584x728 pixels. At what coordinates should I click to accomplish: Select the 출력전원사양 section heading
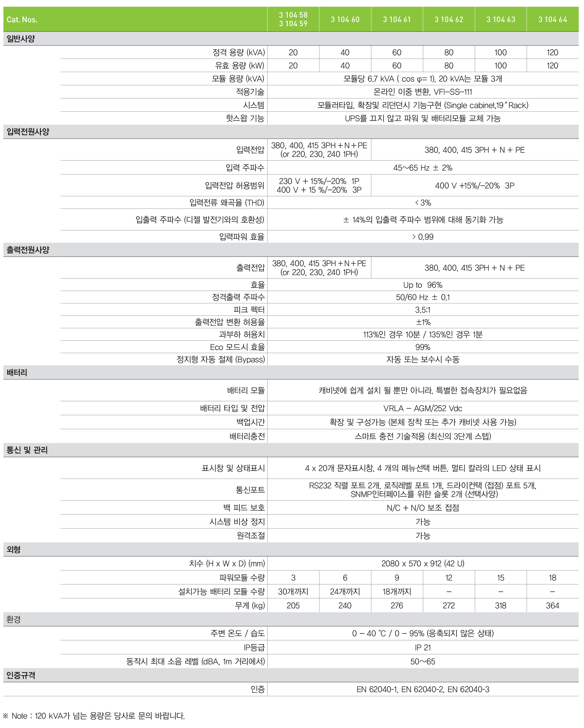click(x=28, y=250)
